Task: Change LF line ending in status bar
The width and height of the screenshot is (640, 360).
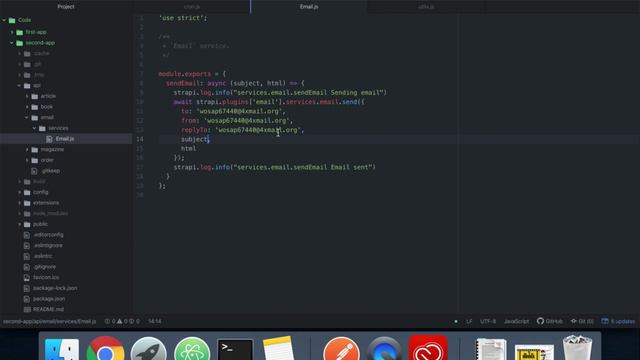Action: [x=469, y=322]
